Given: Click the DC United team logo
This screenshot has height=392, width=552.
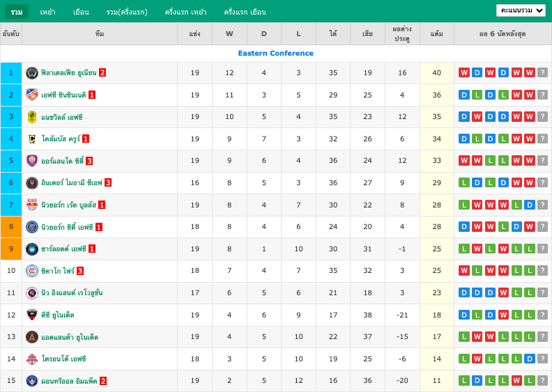Looking at the screenshot, I should (32, 315).
